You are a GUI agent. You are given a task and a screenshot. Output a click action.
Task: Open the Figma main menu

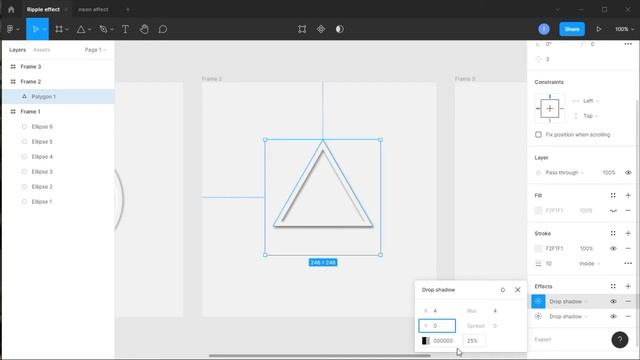click(x=11, y=29)
